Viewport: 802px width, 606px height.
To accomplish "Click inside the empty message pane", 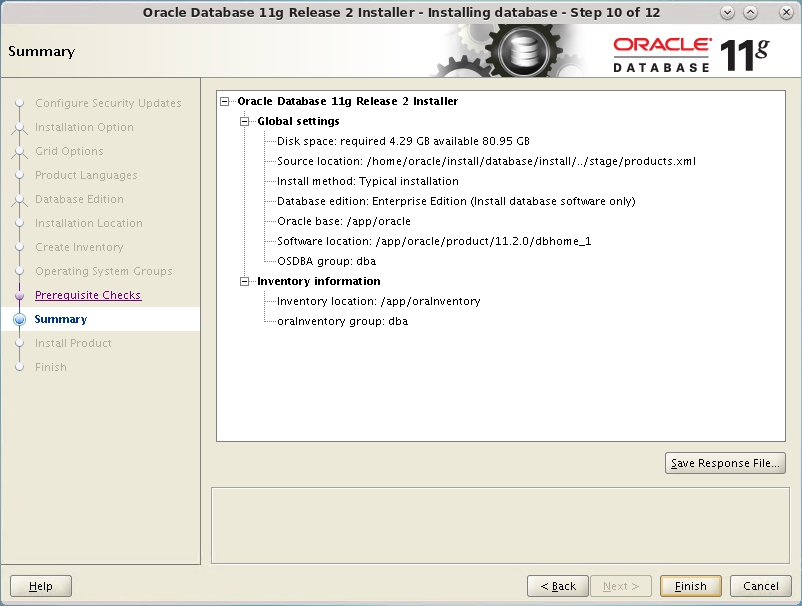I will coord(500,525).
